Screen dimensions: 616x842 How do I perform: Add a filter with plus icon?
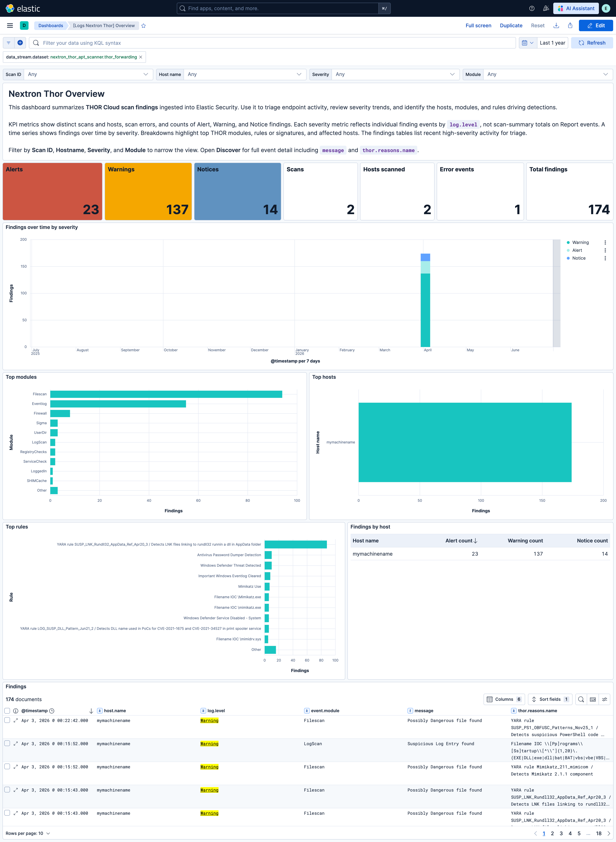tap(20, 43)
